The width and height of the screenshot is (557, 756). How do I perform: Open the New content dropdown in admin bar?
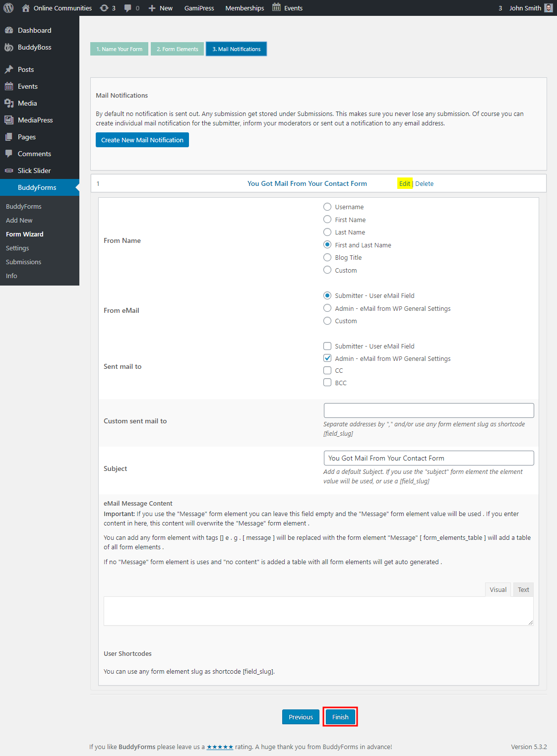tap(160, 7)
